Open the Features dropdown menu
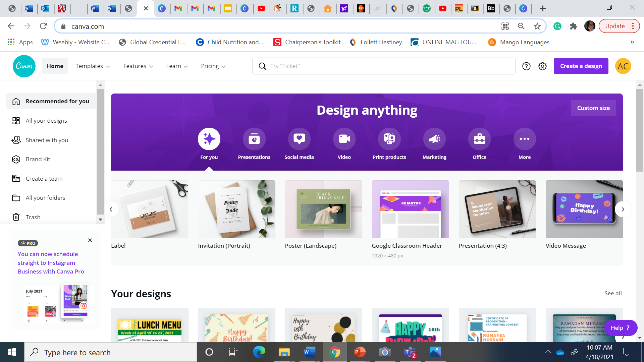 coord(138,66)
